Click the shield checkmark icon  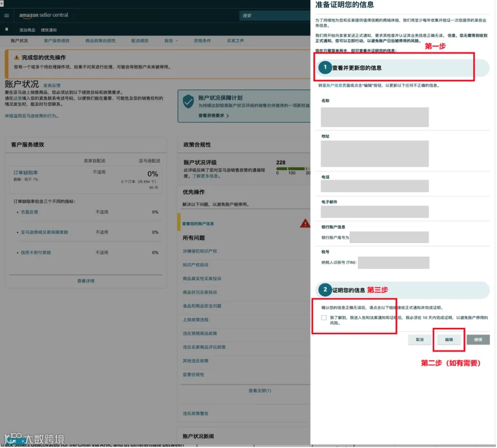[188, 101]
